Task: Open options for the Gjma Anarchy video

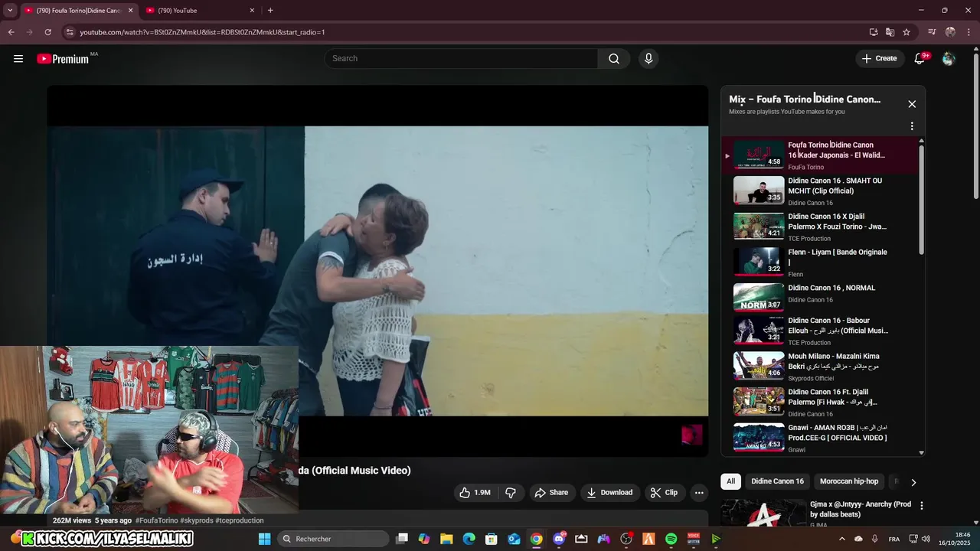Action: point(922,506)
